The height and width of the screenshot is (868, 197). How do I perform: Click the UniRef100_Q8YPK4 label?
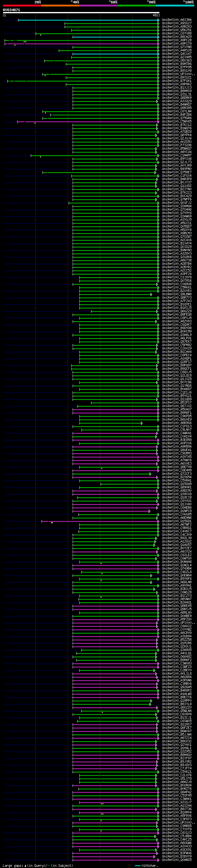(176, 135)
